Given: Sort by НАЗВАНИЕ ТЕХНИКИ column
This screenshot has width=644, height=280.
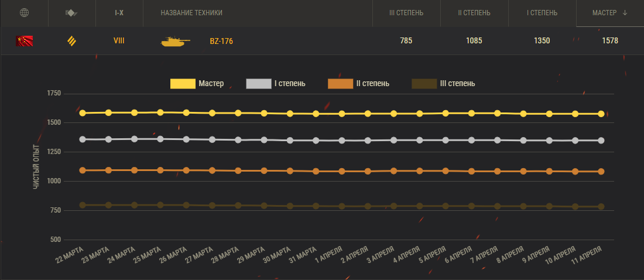Looking at the screenshot, I should [x=191, y=13].
